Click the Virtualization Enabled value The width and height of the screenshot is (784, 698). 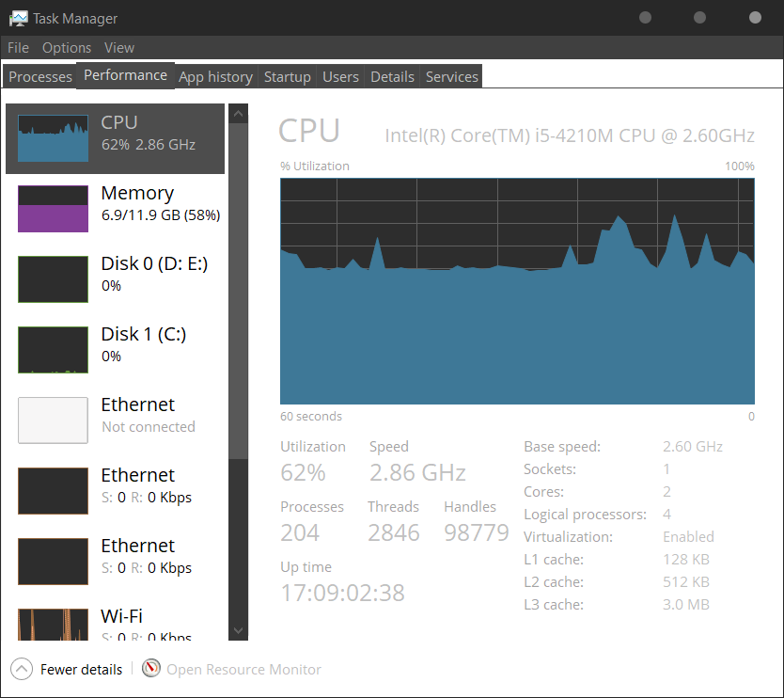click(688, 537)
